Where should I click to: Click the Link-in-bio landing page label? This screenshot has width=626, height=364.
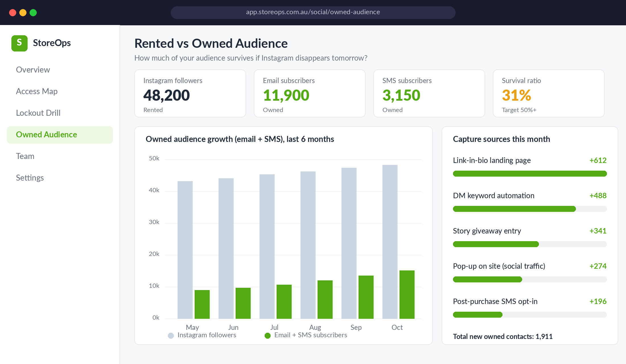click(492, 160)
